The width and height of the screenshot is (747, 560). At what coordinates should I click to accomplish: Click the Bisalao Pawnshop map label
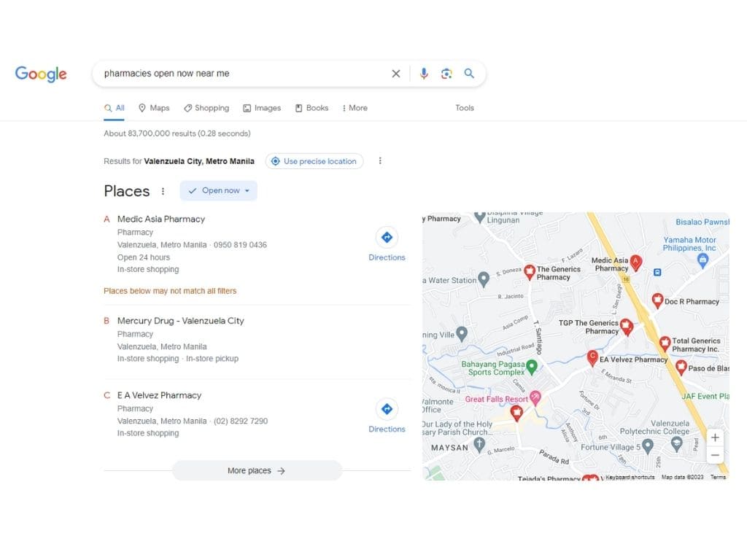tap(703, 222)
